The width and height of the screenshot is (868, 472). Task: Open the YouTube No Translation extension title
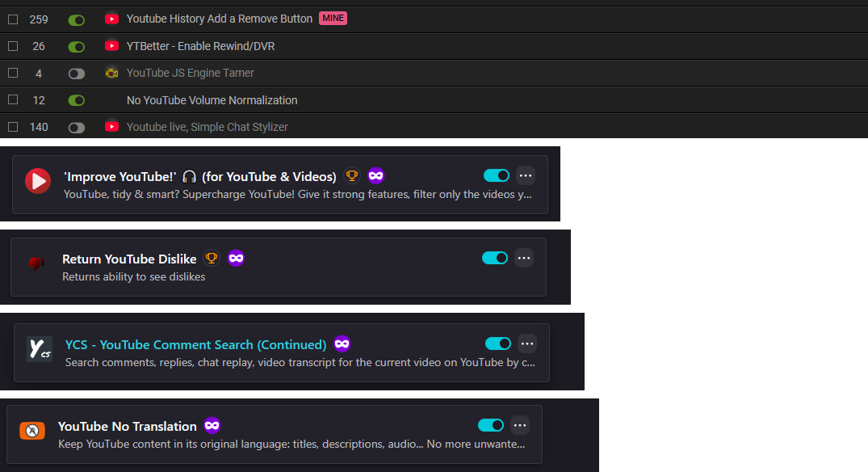pyautogui.click(x=128, y=426)
